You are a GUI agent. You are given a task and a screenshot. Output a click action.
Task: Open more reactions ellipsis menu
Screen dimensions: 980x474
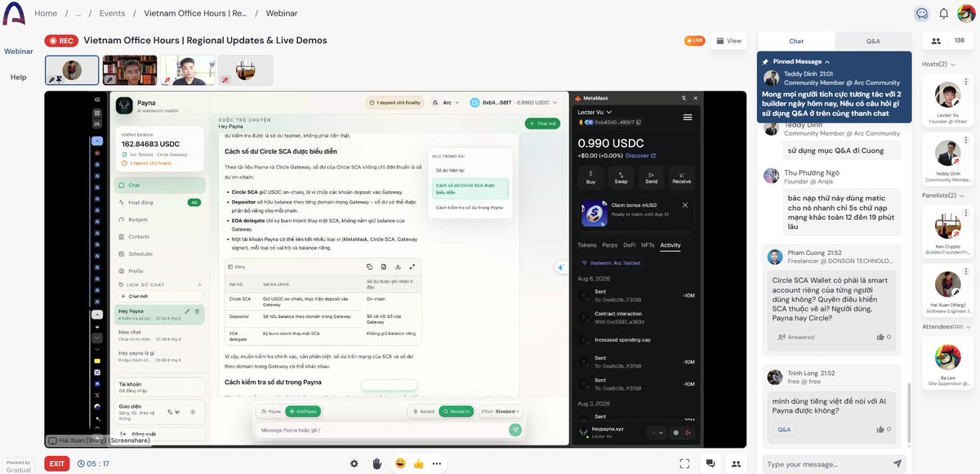click(437, 463)
